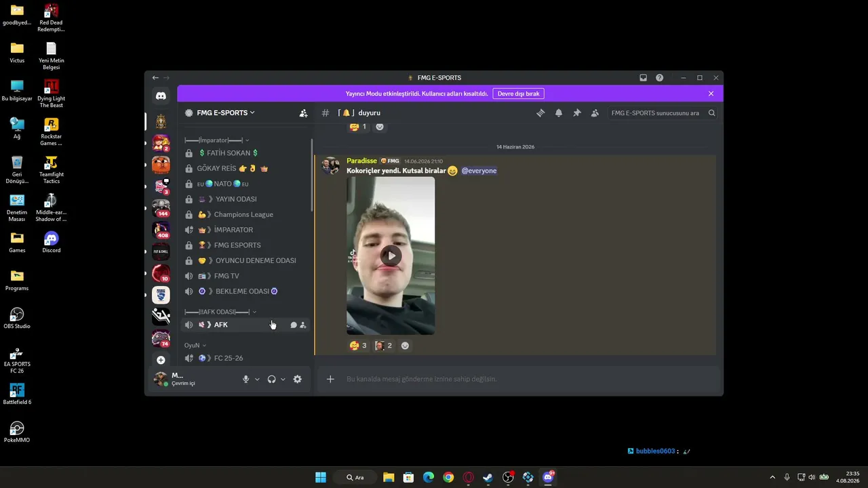Open the server icon with 74 badge
The image size is (868, 488).
click(161, 338)
